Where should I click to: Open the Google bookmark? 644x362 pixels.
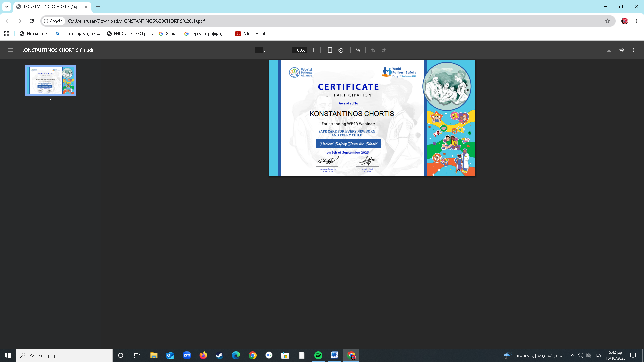(169, 34)
